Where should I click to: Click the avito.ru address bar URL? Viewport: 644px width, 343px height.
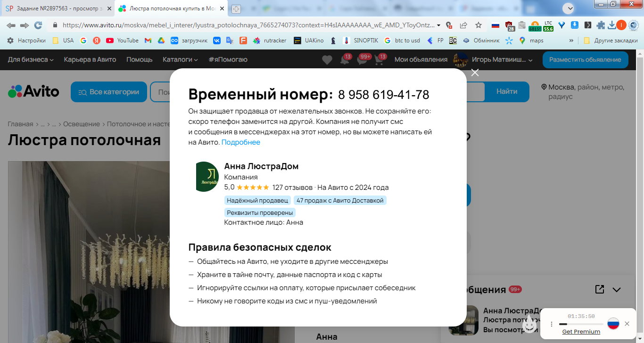248,25
